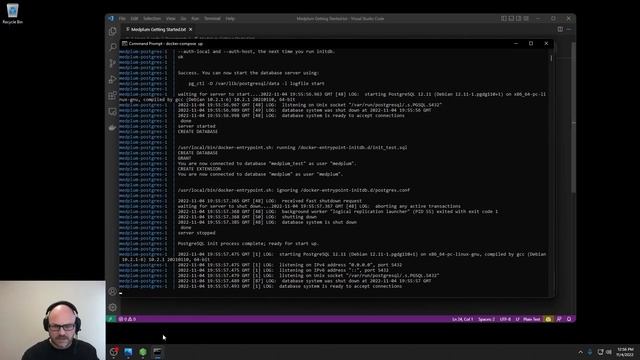The height and width of the screenshot is (360, 640).
Task: Open the Accounts menu in activity bar
Action: click(x=113, y=291)
